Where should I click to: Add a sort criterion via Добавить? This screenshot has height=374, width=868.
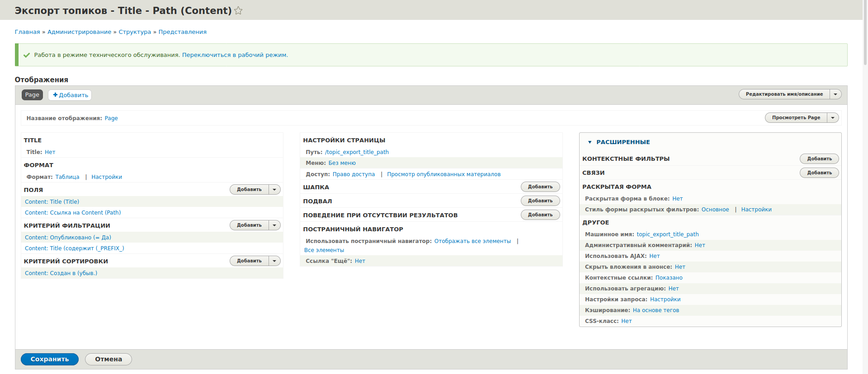(x=249, y=261)
